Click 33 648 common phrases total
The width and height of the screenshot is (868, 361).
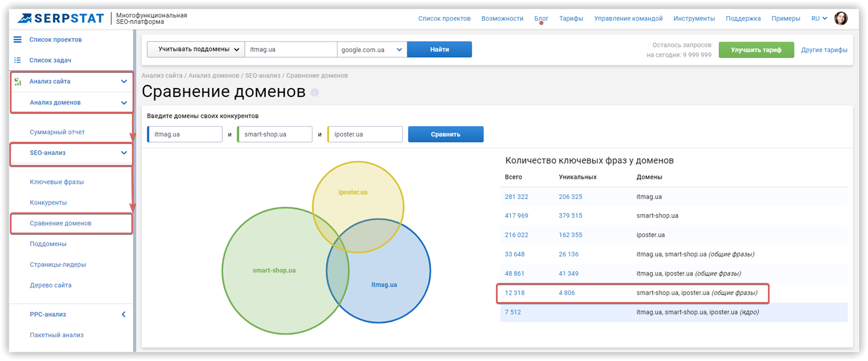click(x=514, y=255)
